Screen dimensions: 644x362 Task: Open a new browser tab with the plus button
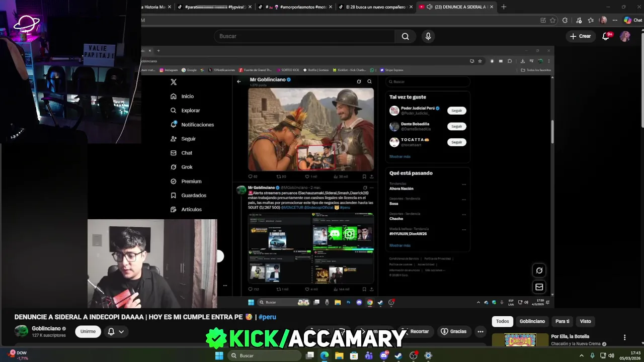pyautogui.click(x=504, y=7)
